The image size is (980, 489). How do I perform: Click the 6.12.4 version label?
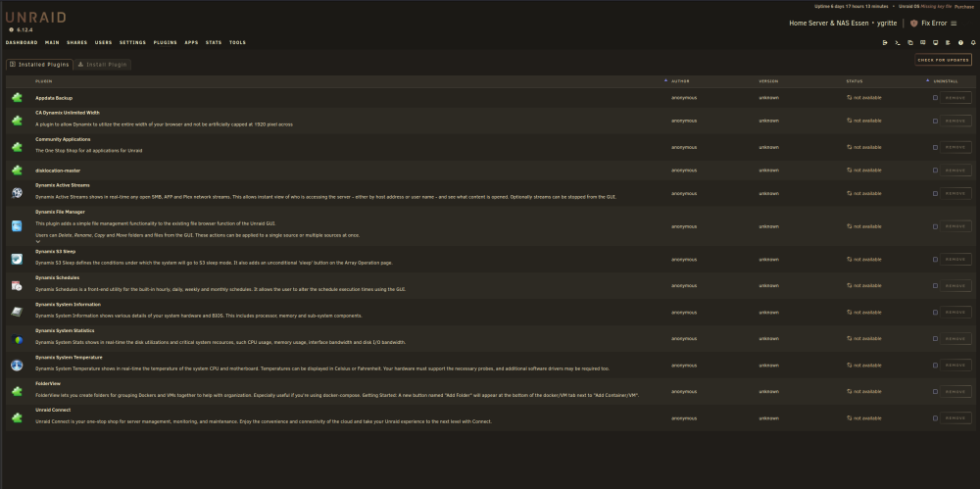(24, 29)
